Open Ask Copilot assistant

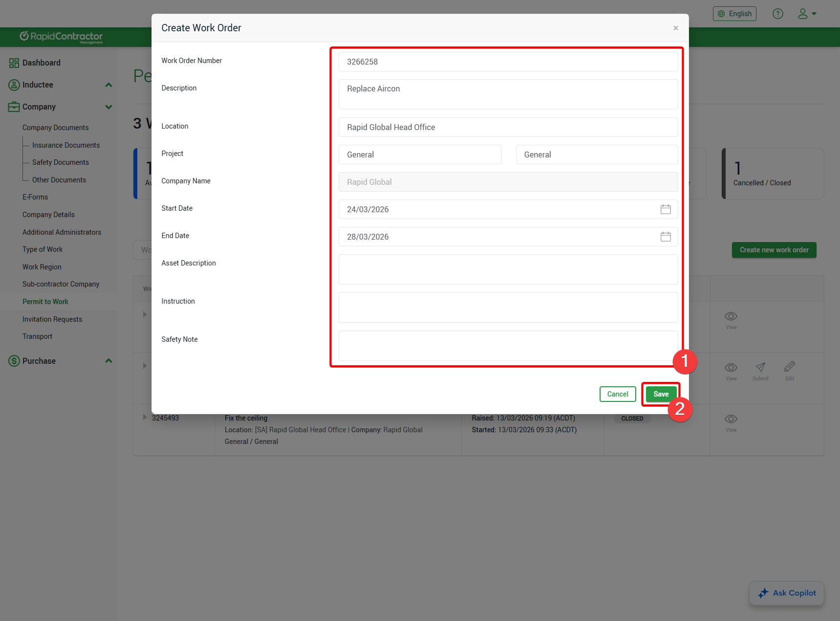pyautogui.click(x=786, y=593)
